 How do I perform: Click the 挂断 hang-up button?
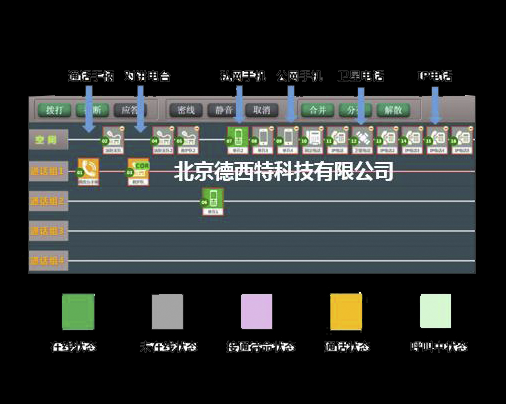92,110
